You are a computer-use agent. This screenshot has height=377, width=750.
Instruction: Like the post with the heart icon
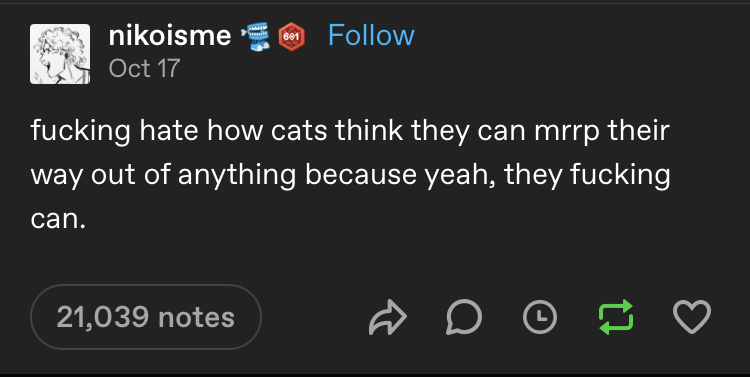tap(692, 317)
